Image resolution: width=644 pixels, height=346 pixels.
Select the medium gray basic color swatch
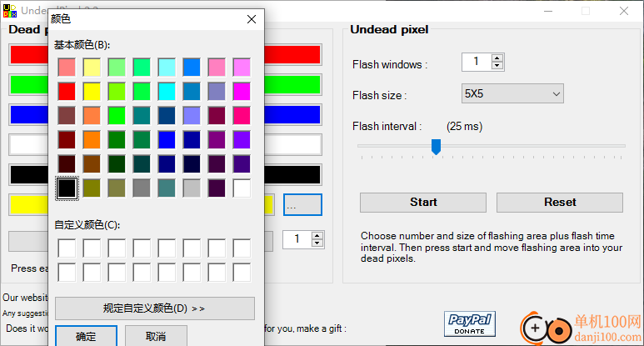coord(142,188)
